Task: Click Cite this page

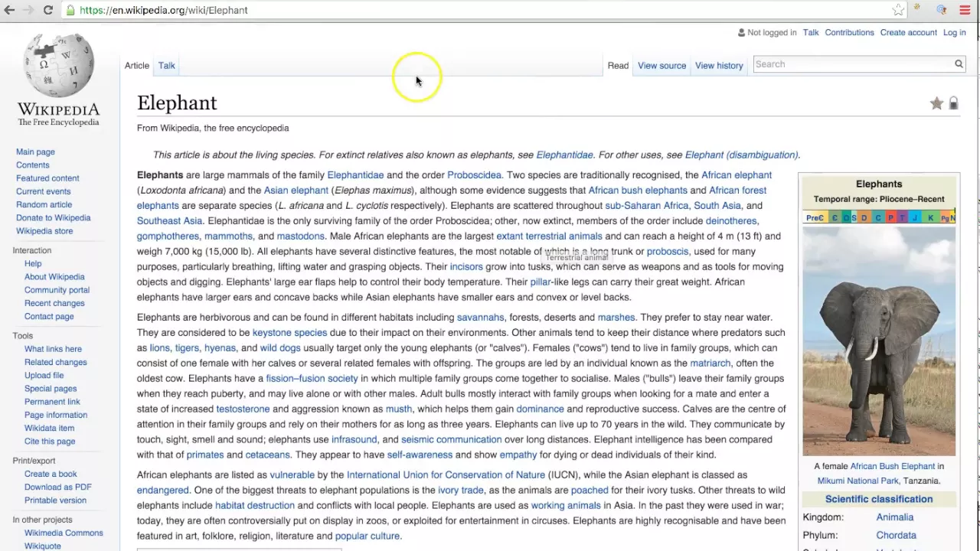Action: (x=50, y=441)
